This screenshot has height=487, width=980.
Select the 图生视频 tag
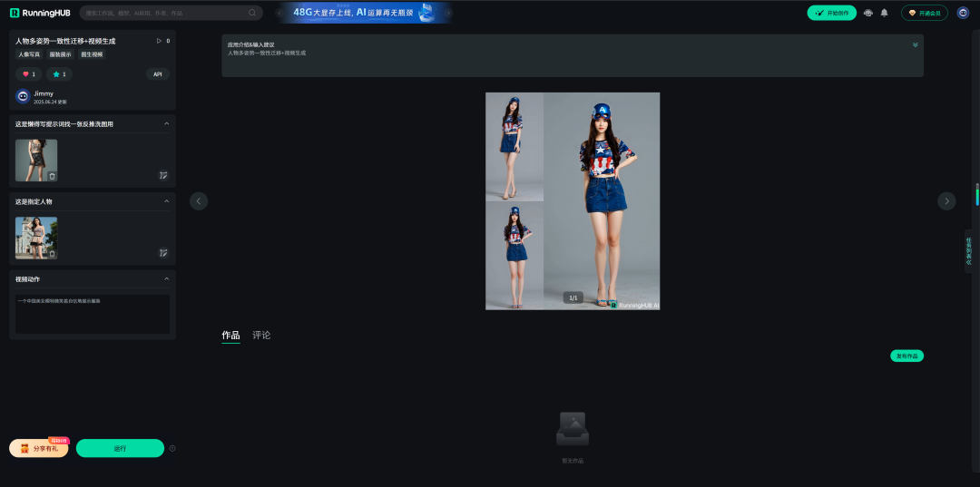[93, 54]
